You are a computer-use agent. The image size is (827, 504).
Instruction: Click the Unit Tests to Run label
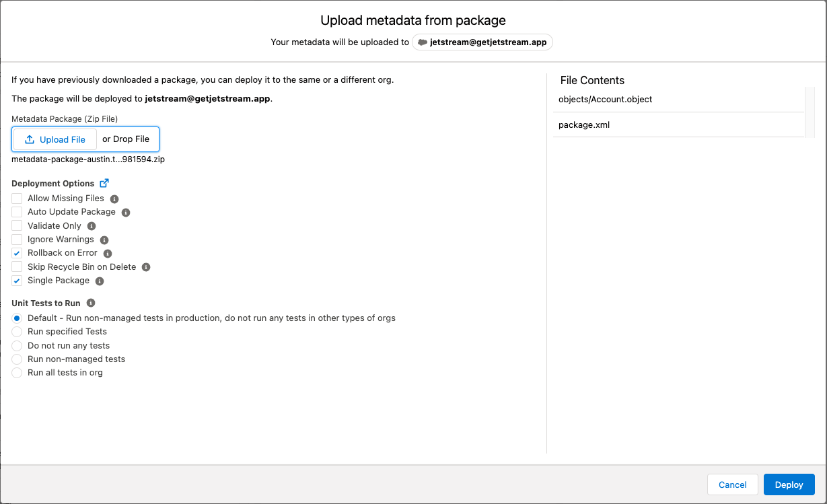(x=46, y=303)
